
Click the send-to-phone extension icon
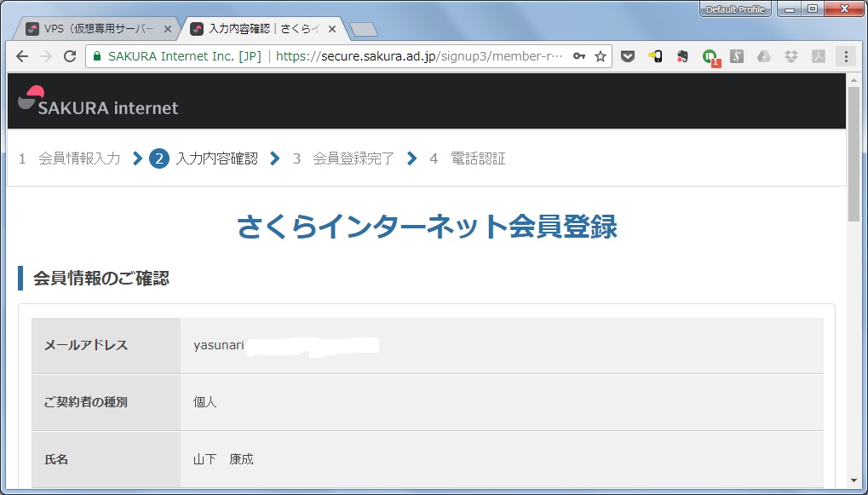click(x=655, y=56)
